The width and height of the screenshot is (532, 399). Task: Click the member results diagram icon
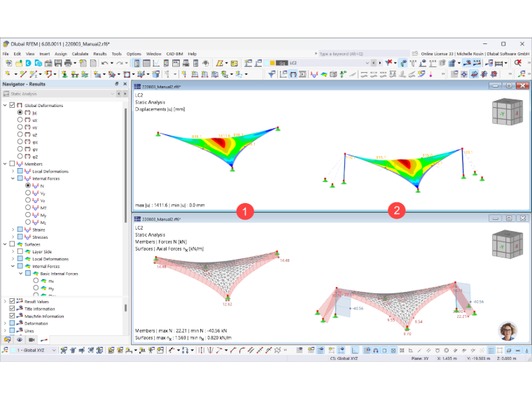(314, 74)
